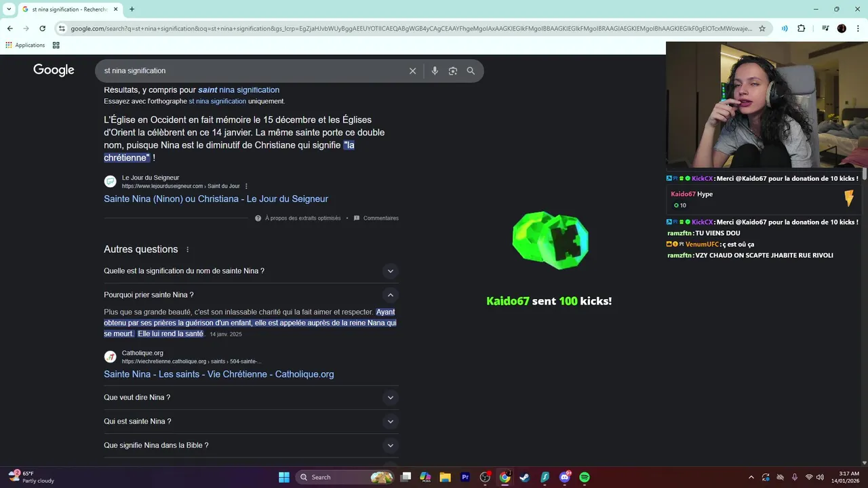The height and width of the screenshot is (488, 868).
Task: Open Spotify from taskbar
Action: click(x=585, y=477)
